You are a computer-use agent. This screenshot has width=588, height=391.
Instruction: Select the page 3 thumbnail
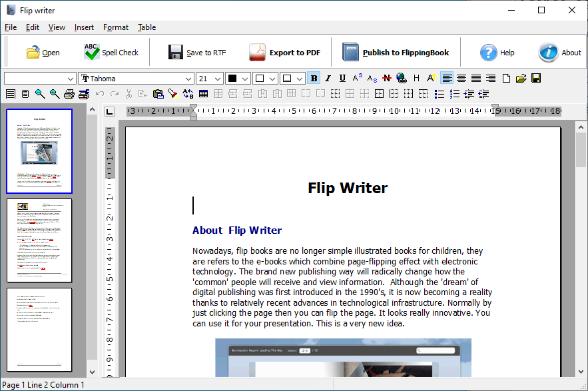click(39, 330)
